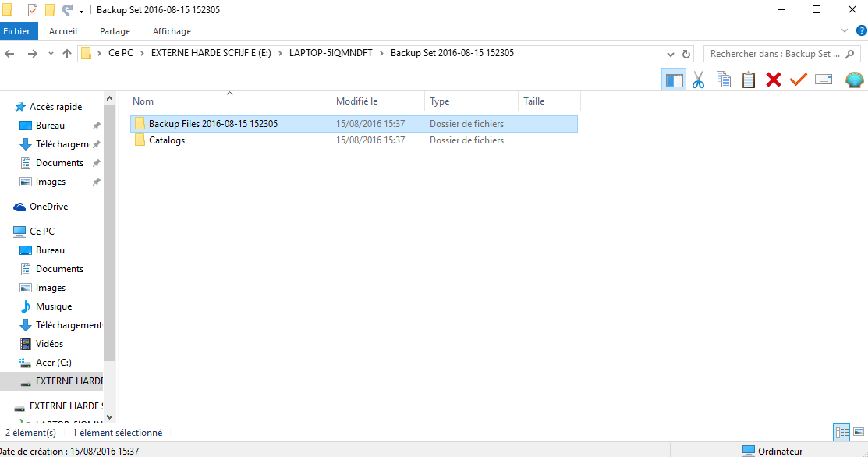Expand chevron after Ce PC breadcrumb

142,53
